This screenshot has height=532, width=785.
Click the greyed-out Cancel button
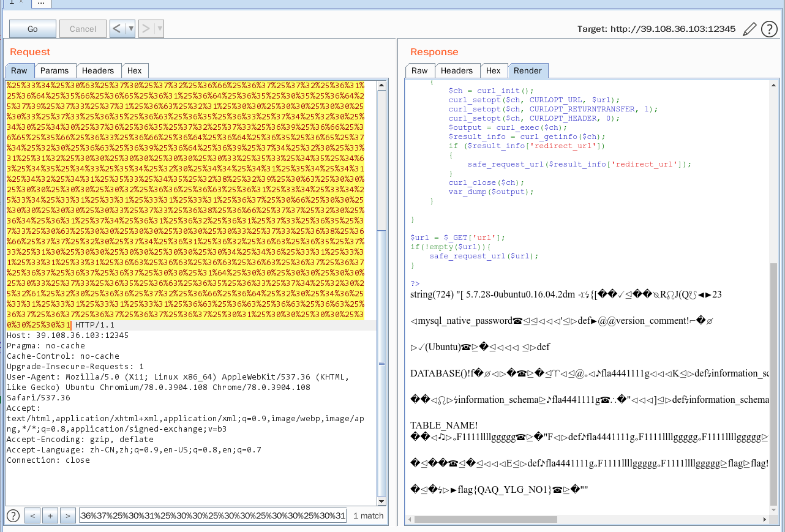click(83, 29)
